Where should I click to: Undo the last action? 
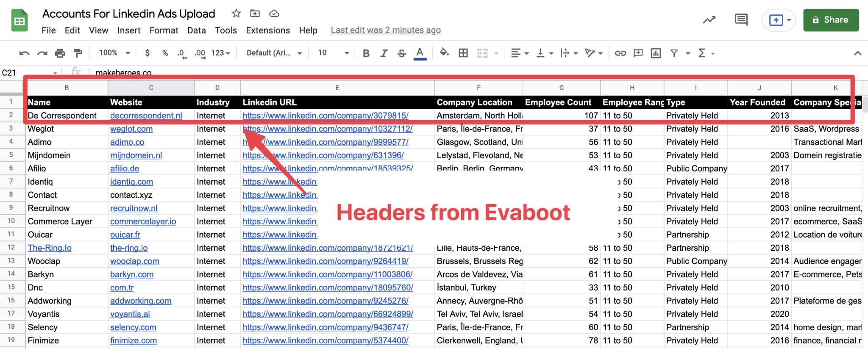tap(24, 53)
